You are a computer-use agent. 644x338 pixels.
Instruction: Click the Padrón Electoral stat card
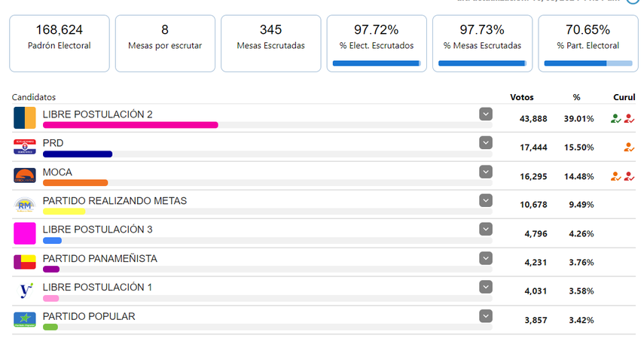60,44
